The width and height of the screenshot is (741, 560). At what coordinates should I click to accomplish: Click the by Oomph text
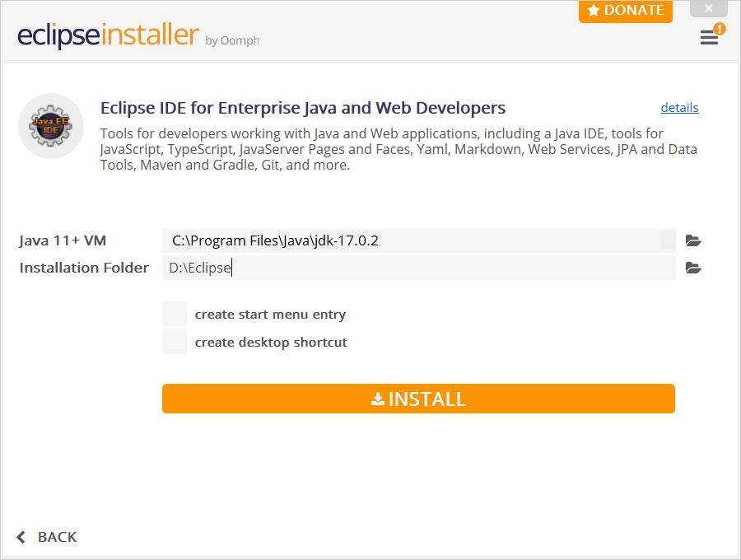pos(232,40)
